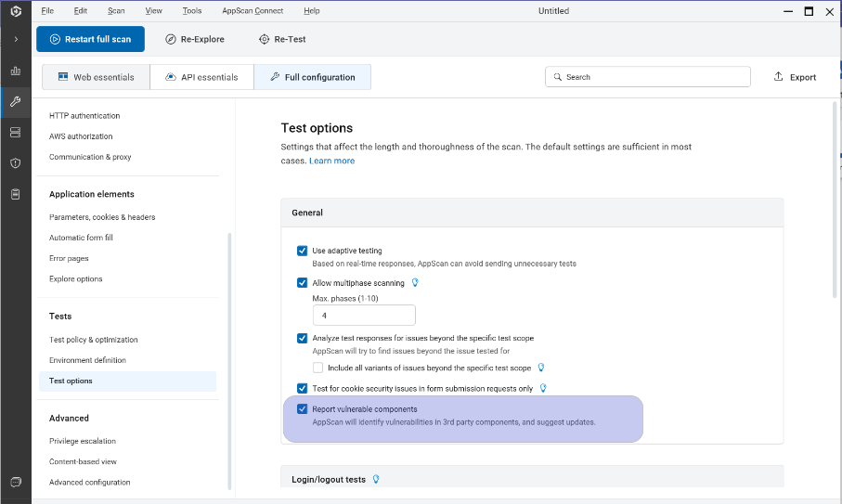
Task: Open Test policy & optimization
Action: tap(94, 340)
